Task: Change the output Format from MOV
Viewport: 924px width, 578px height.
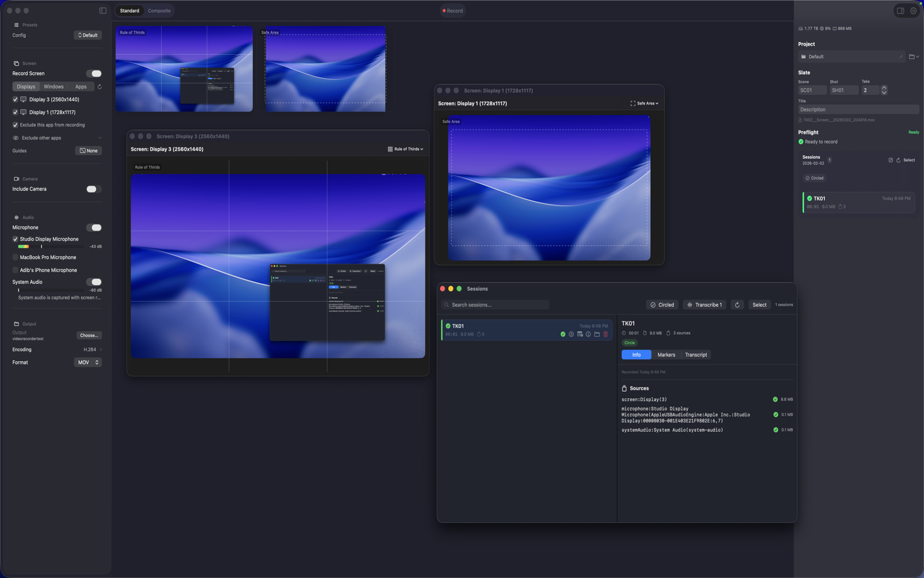Action: click(x=88, y=362)
